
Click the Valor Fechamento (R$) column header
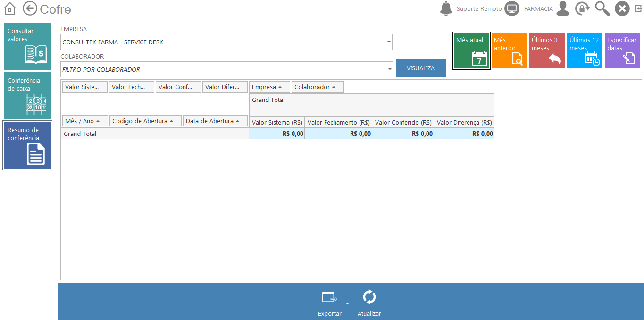click(x=338, y=122)
